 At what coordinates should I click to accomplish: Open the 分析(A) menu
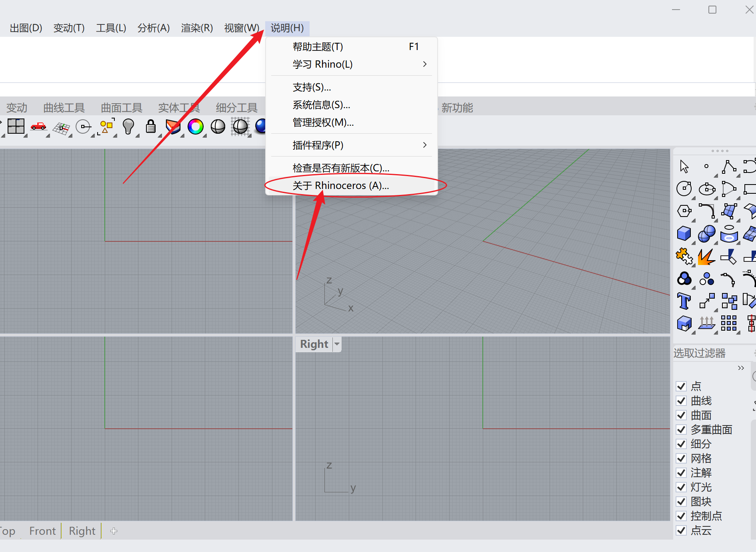click(153, 28)
